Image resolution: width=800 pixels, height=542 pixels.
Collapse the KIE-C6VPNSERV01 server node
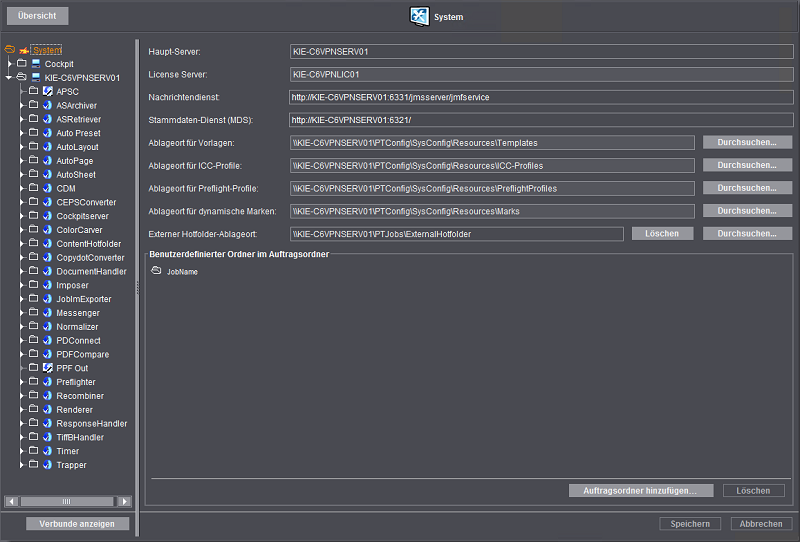point(9,77)
